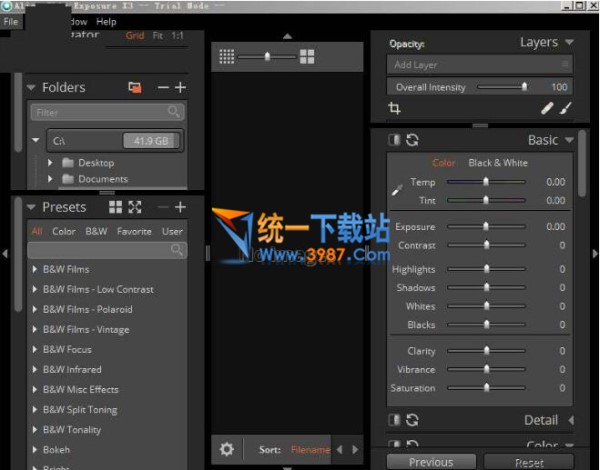The width and height of the screenshot is (600, 470).
Task: Reset the Detail panel with circular arrows
Action: pyautogui.click(x=412, y=420)
